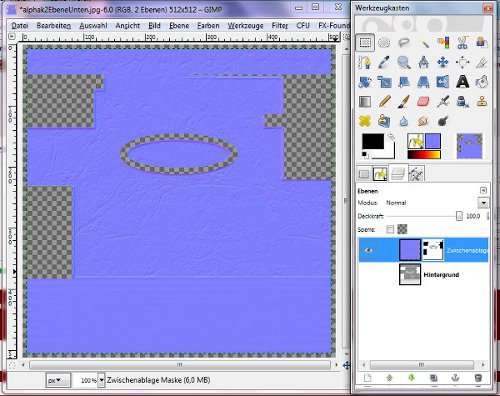Select the Rectangle Select tool
The height and width of the screenshot is (396, 500).
[365, 43]
